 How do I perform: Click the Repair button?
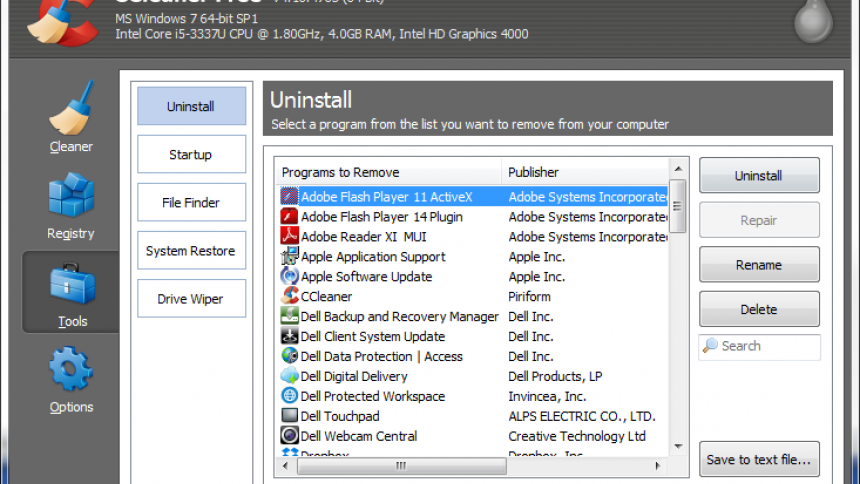click(x=759, y=220)
